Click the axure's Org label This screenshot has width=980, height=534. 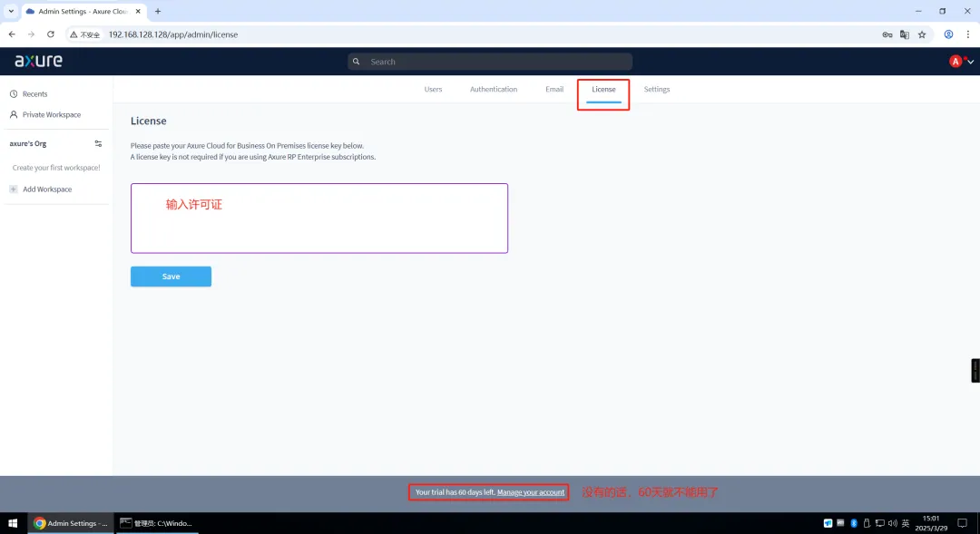pos(28,143)
